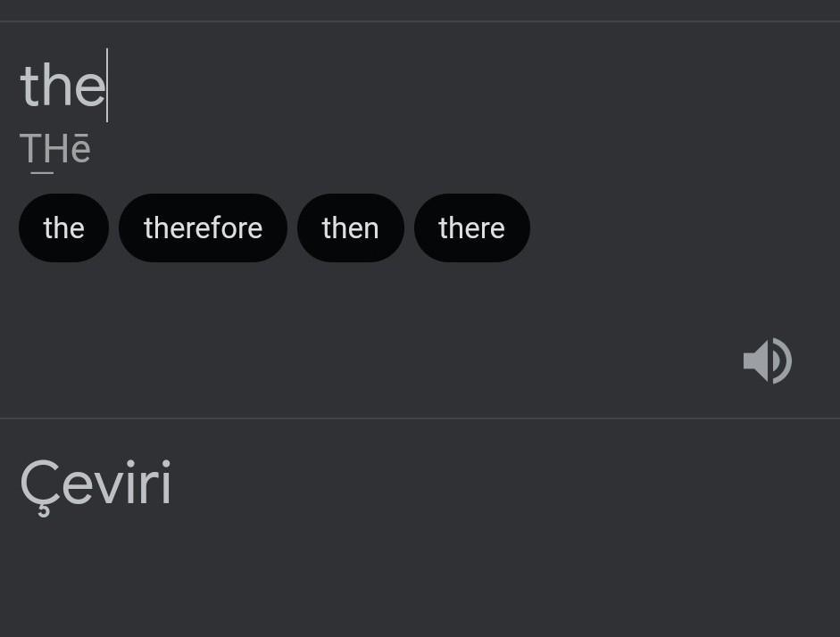Click the "Çeviri" translation placeholder
Viewport: 840px width, 637px height.
coord(96,484)
